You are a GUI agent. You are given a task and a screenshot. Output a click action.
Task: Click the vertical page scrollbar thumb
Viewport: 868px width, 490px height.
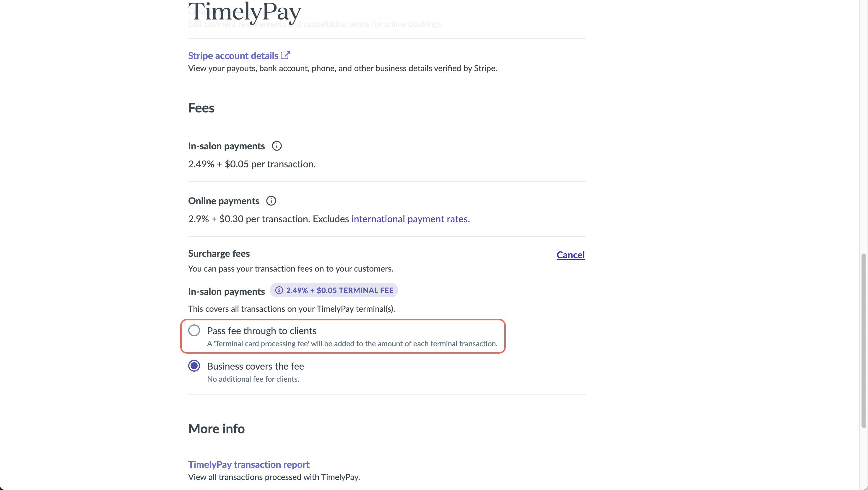pos(864,341)
